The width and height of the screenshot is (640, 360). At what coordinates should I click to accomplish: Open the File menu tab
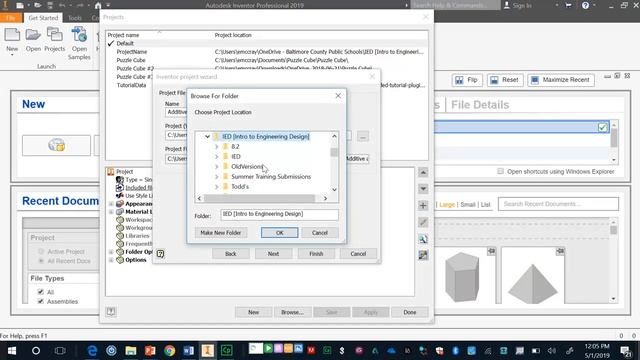[11, 18]
